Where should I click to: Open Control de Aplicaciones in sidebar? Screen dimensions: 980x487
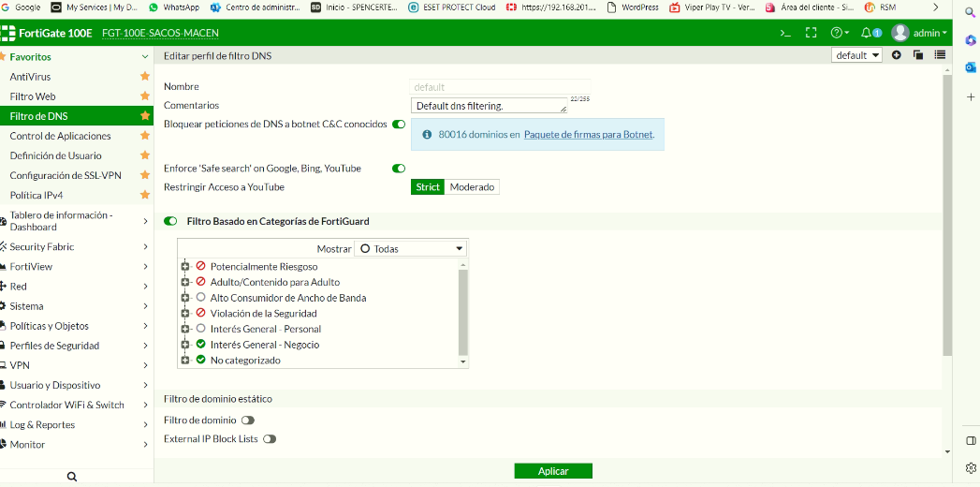pos(60,136)
